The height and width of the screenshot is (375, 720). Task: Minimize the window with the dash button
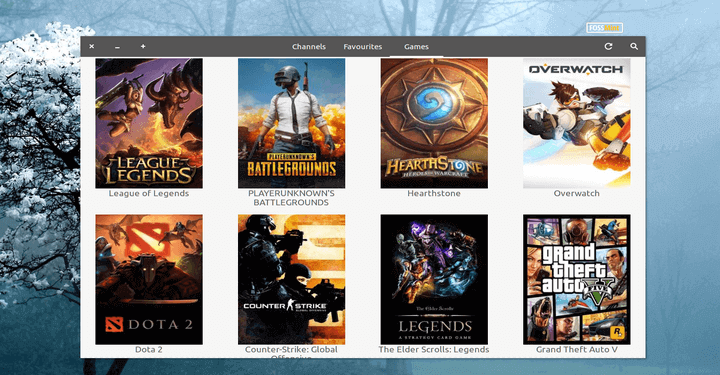pos(118,47)
